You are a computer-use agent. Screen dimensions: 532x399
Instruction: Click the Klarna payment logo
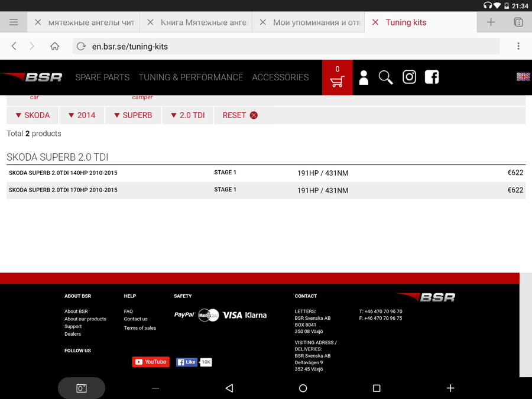[255, 315]
